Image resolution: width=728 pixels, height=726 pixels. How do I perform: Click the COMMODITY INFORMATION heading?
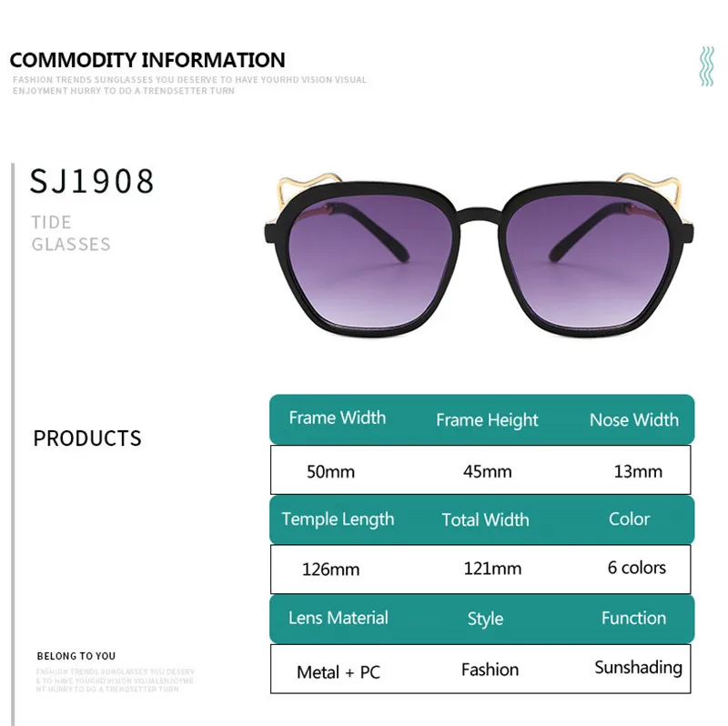pos(147,60)
